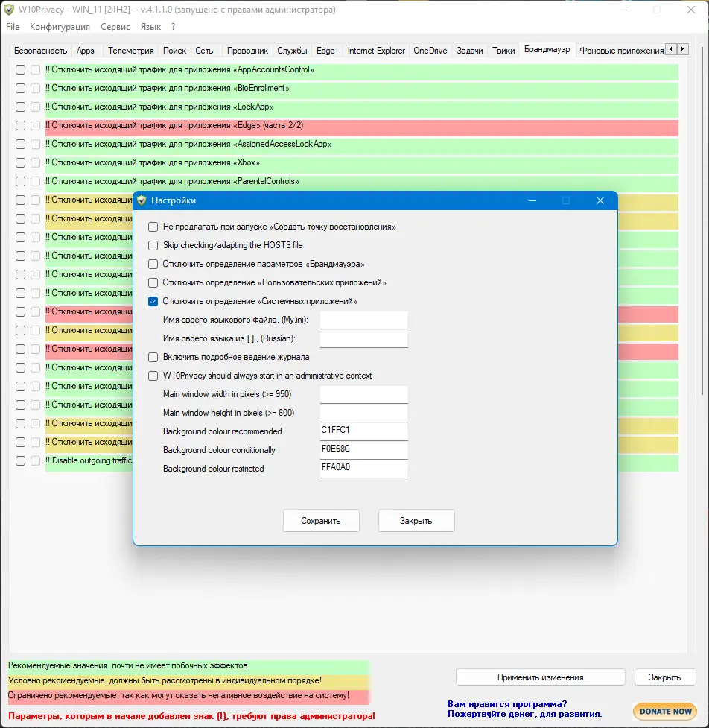This screenshot has height=728, width=709.
Task: Switch to the Internet Explorer tab
Action: click(x=376, y=51)
